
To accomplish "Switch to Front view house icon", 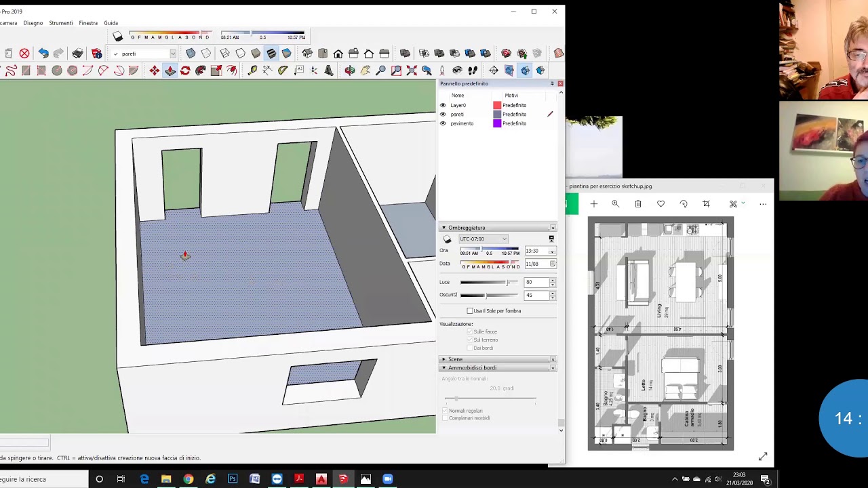I will pyautogui.click(x=338, y=54).
